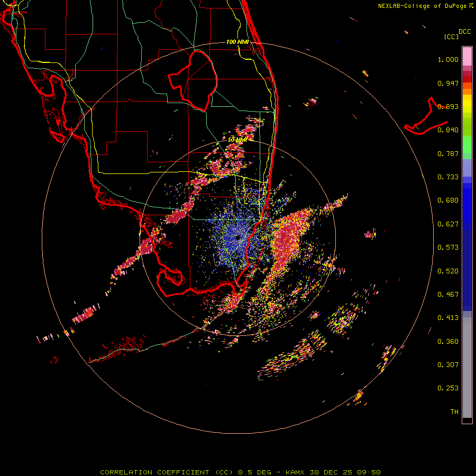
Task: Click the 0.307 legend value
Action: tap(448, 365)
